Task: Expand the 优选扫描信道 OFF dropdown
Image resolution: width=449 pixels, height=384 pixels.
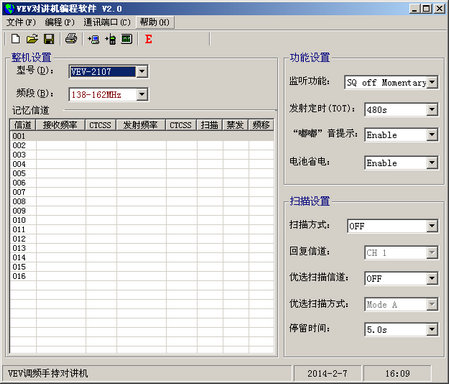Action: point(432,278)
